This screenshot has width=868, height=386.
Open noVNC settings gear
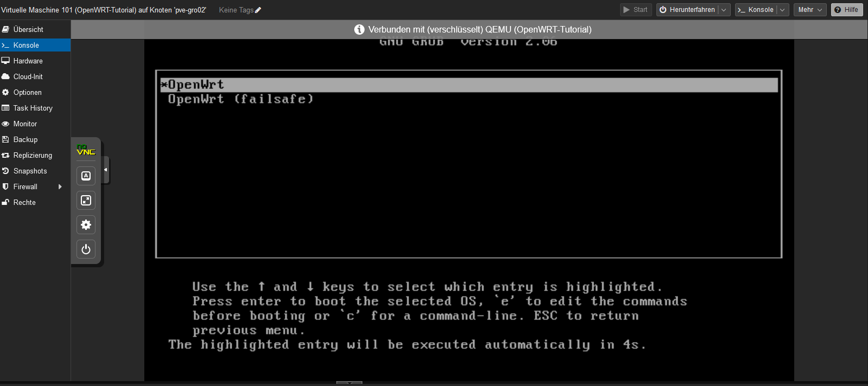tap(86, 225)
